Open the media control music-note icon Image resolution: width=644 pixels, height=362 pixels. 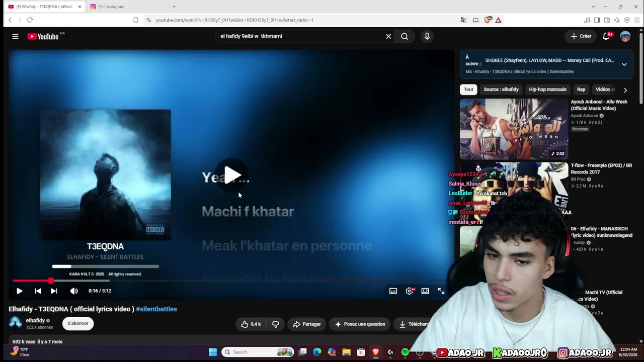coord(587,20)
